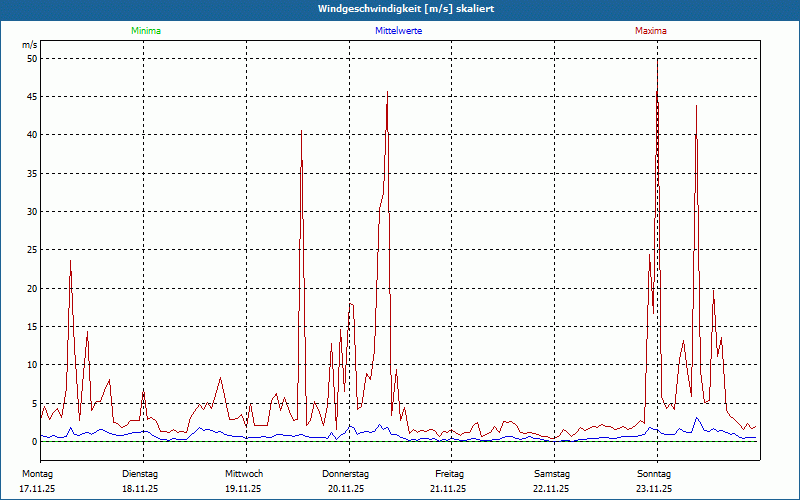Click Monday's red peak near 23 m/s
The image size is (800, 500).
70,261
